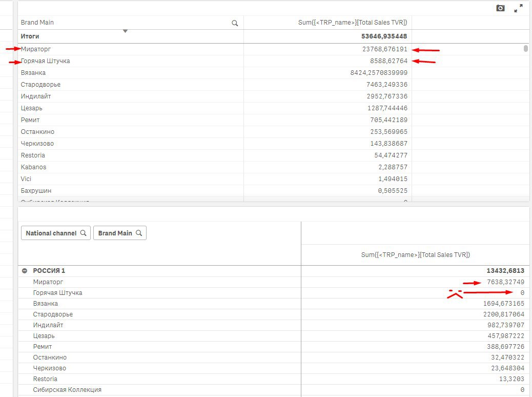Select Стародворье in the top table
The width and height of the screenshot is (532, 397).
tap(40, 85)
